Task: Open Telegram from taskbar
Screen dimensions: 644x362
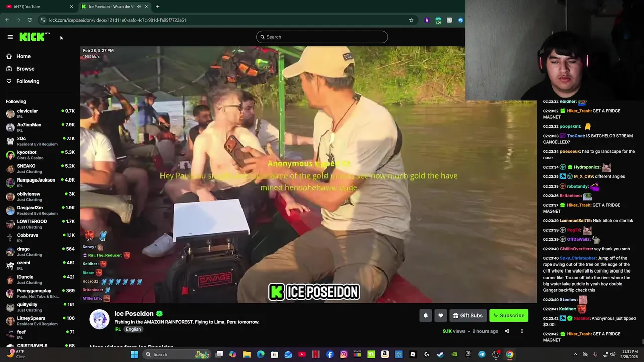Action: [482, 354]
